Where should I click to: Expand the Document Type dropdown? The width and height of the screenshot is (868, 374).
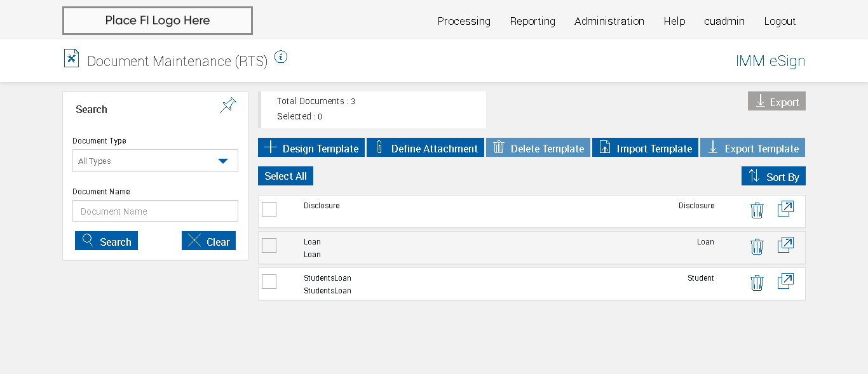pyautogui.click(x=155, y=161)
